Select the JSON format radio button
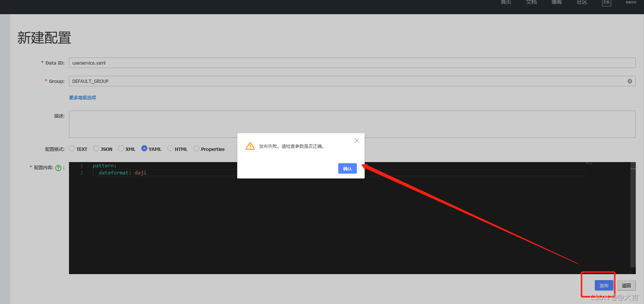This screenshot has width=644, height=304. pyautogui.click(x=96, y=149)
